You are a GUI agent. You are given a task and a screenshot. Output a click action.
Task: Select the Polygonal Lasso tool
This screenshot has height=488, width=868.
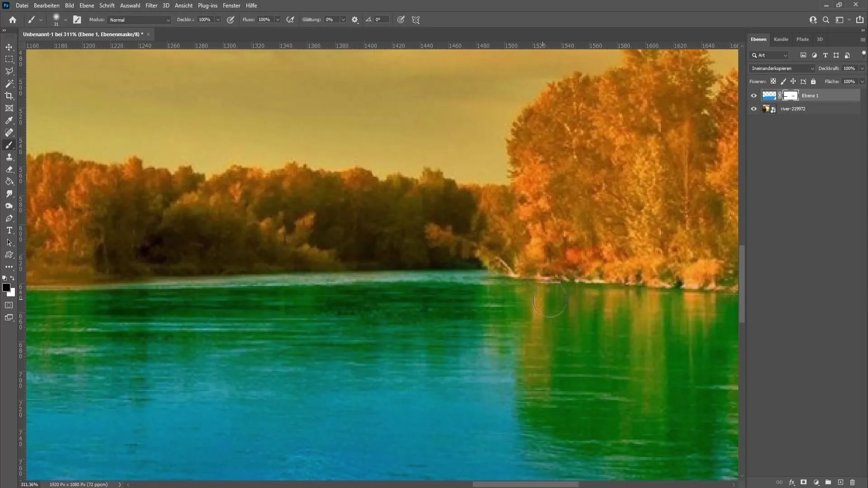9,71
